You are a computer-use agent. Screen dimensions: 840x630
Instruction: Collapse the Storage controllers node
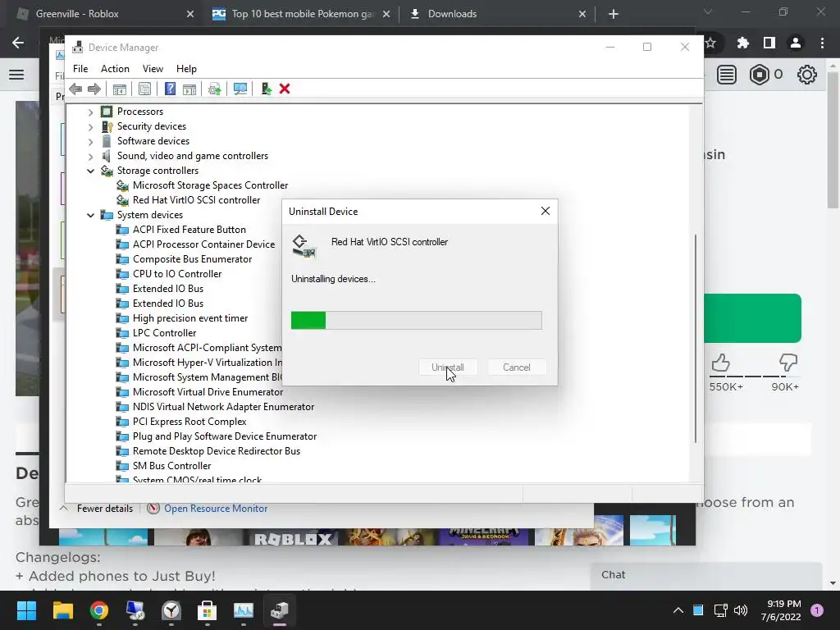[90, 171]
